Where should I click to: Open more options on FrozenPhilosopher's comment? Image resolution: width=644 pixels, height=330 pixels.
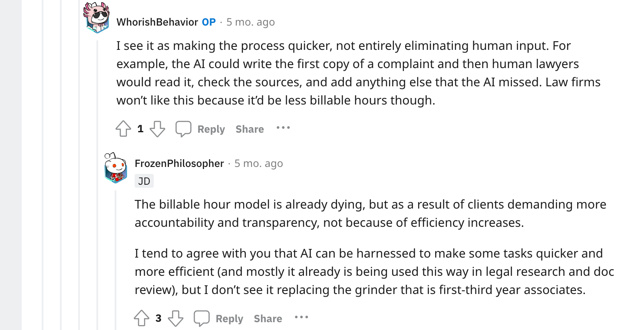(301, 317)
